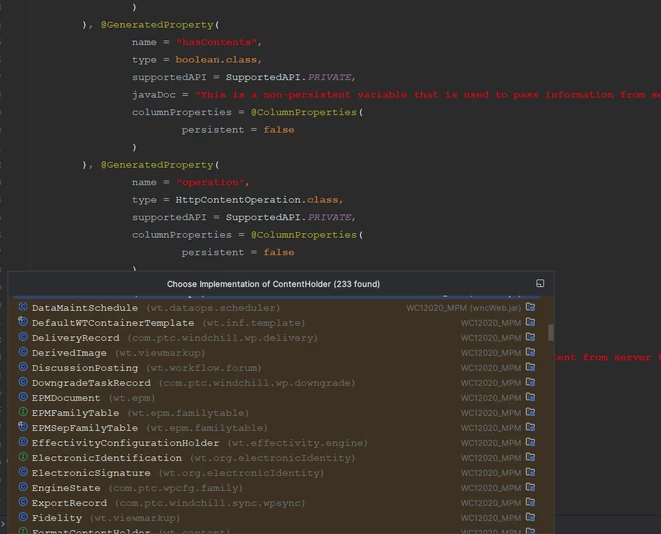Click interface icon beside EPMFamilyTable
The image size is (661, 534).
[23, 412]
